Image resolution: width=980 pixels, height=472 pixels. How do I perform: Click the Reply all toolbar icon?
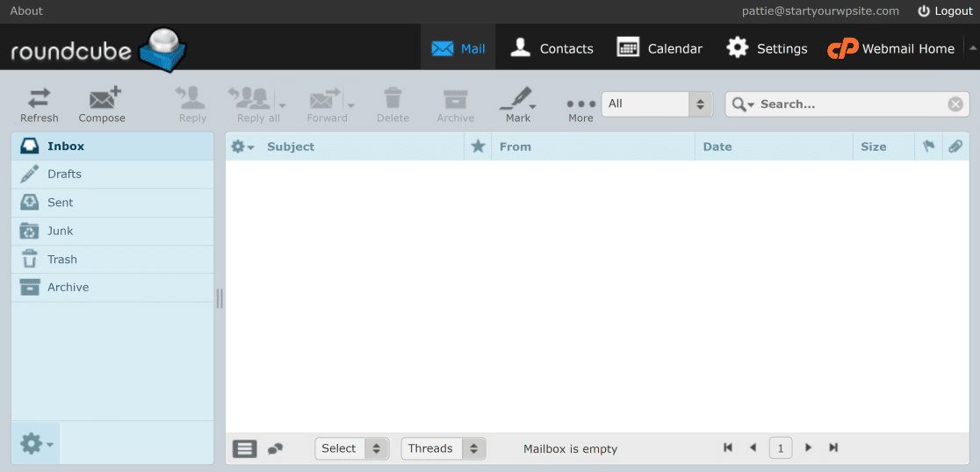[249, 98]
